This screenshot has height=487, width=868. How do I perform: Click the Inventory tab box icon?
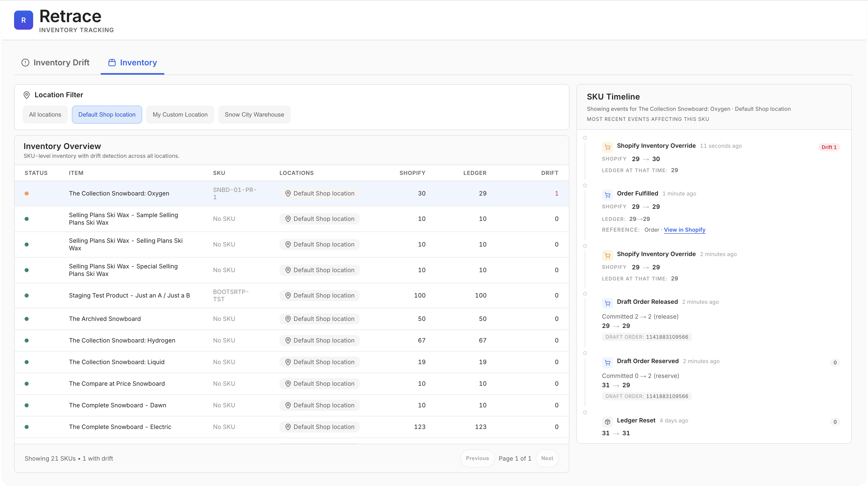point(112,63)
